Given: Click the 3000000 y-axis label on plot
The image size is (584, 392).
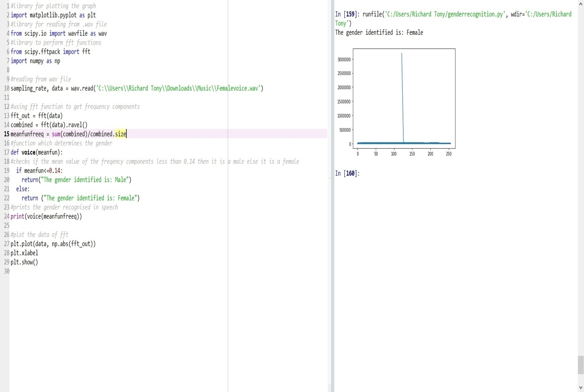Looking at the screenshot, I should point(344,60).
